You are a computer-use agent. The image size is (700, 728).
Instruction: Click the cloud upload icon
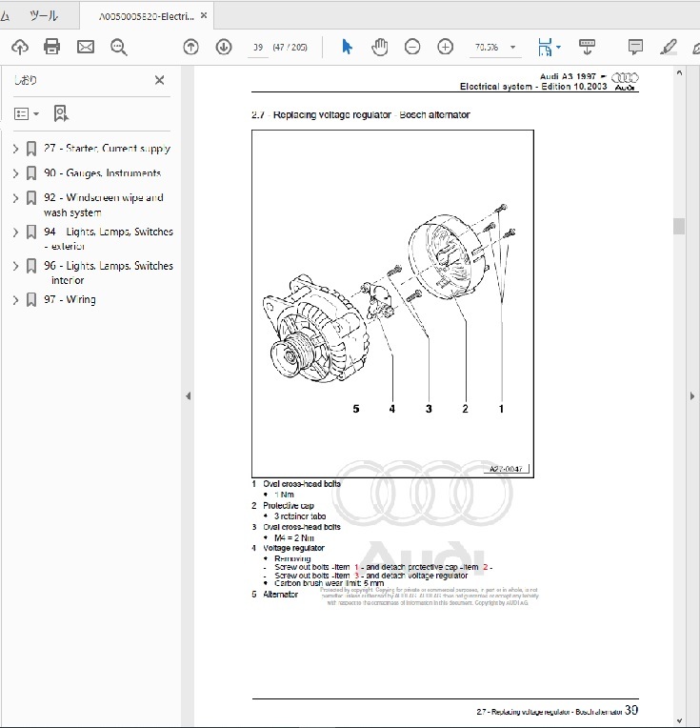tap(20, 47)
